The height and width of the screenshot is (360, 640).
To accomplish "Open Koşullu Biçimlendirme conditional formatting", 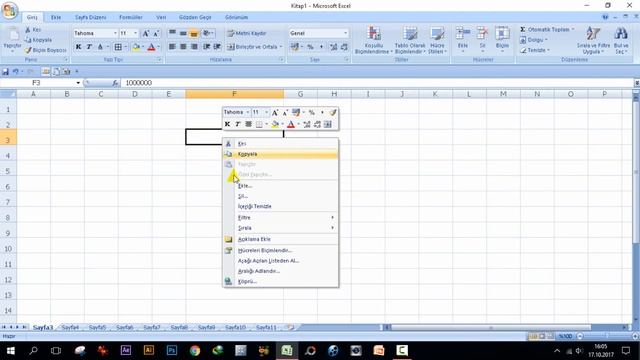I will 373,40.
